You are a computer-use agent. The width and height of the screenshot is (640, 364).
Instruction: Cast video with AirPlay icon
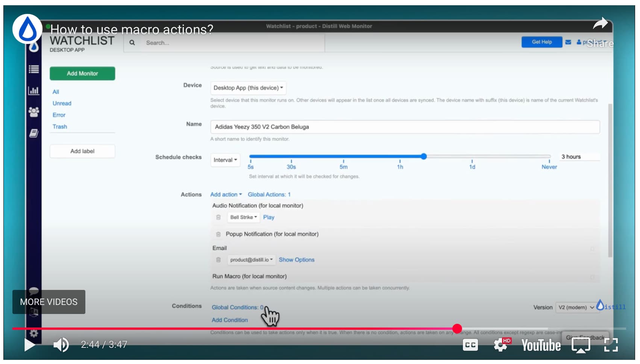[x=581, y=345]
